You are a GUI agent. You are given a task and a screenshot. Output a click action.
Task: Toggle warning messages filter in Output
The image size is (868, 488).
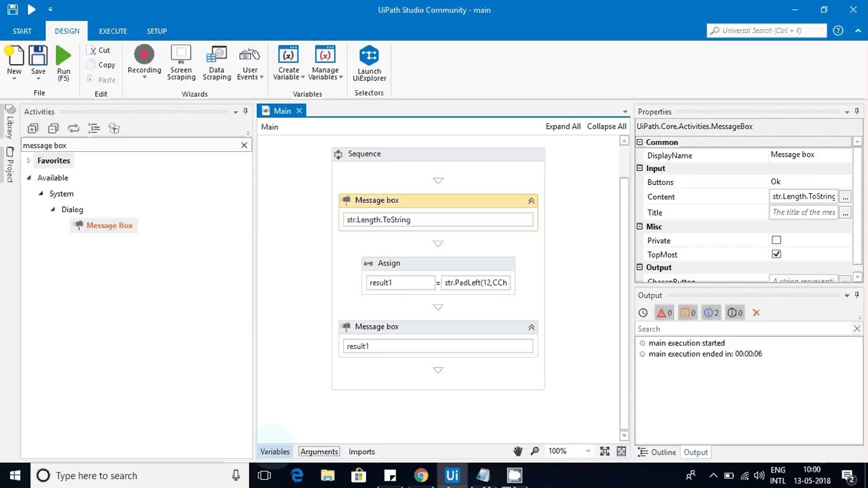pyautogui.click(x=688, y=312)
